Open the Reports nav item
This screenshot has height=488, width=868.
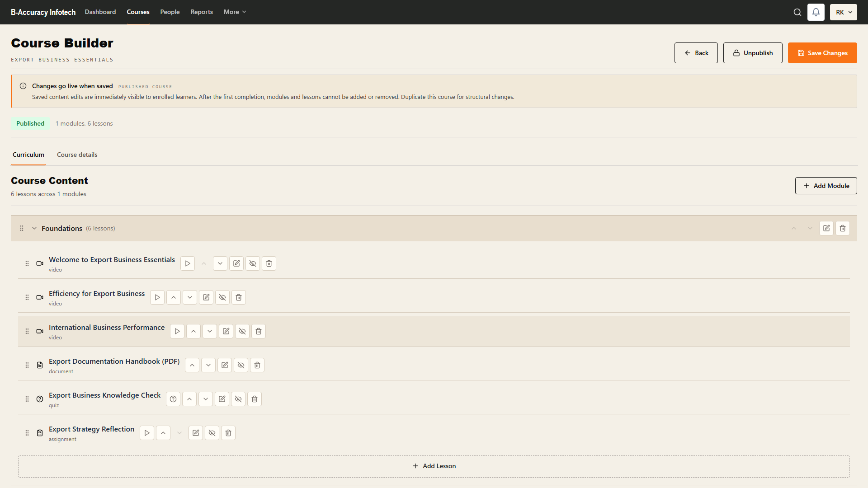tap(202, 12)
